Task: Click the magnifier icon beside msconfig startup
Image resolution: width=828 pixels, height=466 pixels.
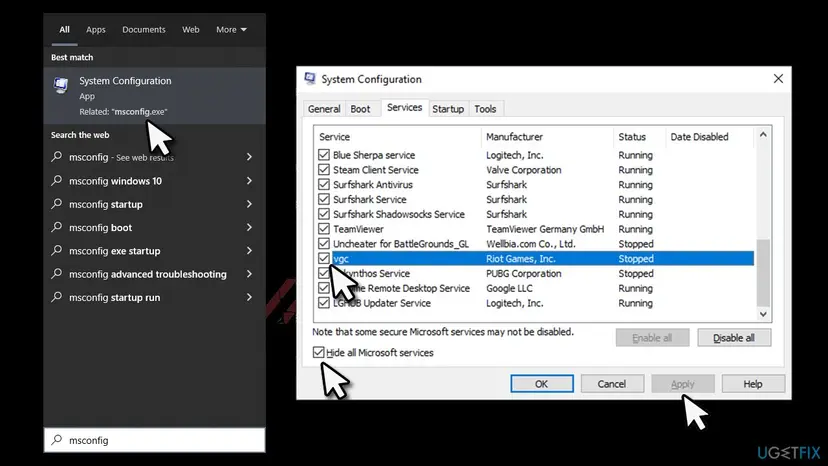Action: click(57, 203)
